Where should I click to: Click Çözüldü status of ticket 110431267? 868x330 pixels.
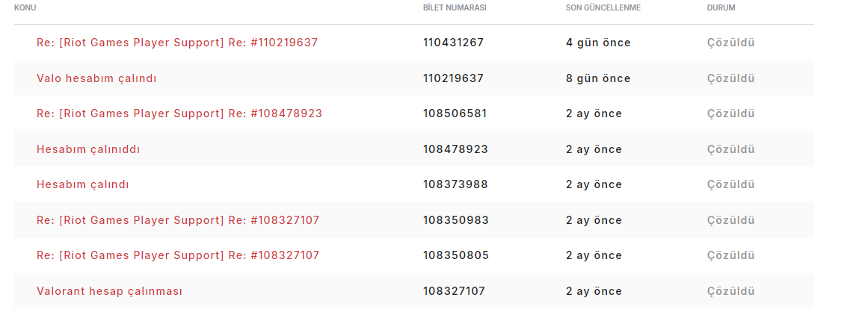coord(730,43)
